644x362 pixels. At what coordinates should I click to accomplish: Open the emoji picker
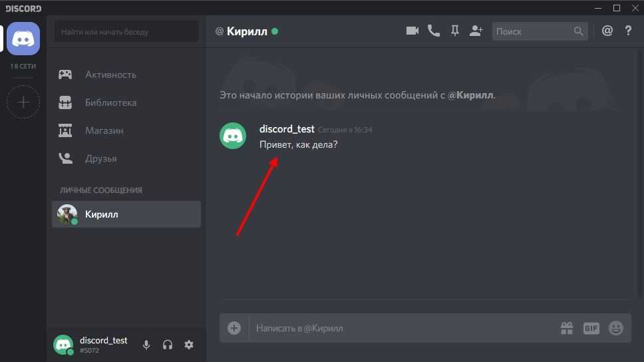[x=616, y=328]
